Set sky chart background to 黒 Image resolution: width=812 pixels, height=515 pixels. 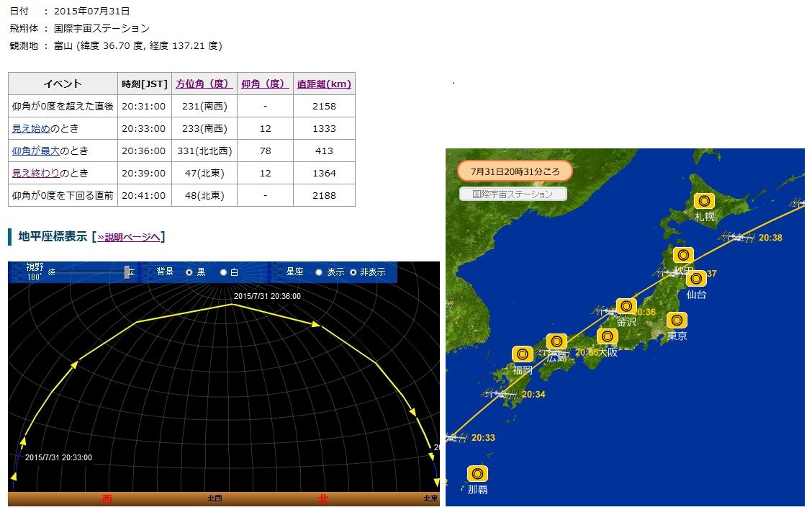click(189, 272)
